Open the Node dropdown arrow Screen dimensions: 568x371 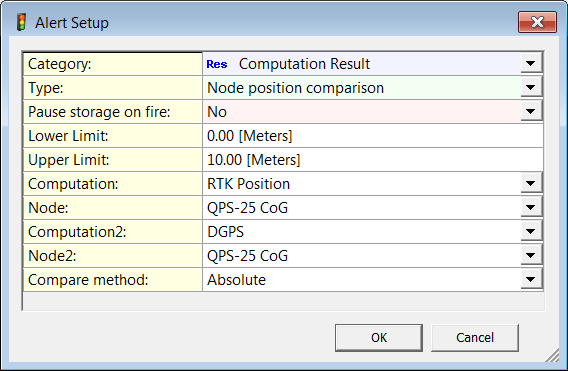click(x=531, y=207)
